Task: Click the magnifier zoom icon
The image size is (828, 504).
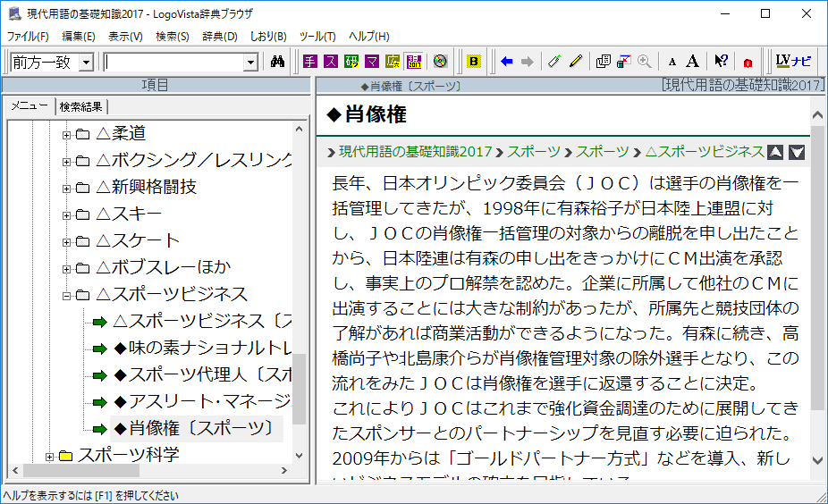Action: [x=644, y=62]
